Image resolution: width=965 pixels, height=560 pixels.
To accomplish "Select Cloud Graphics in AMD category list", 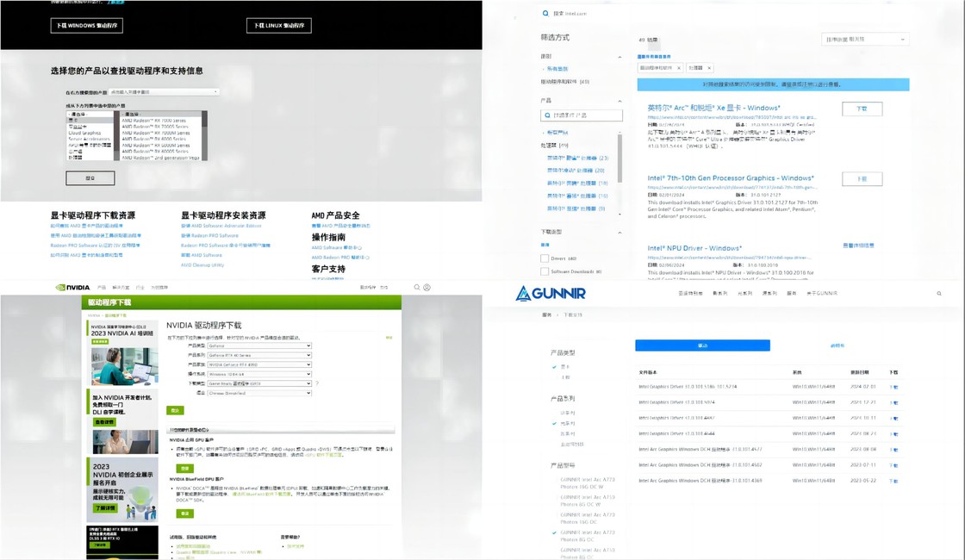I will [x=85, y=133].
